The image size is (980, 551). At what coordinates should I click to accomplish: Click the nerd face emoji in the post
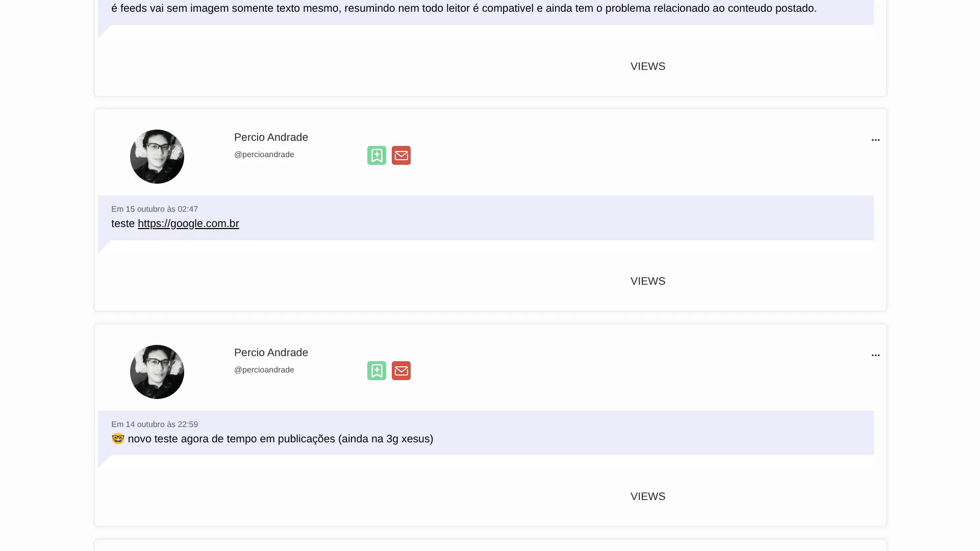(118, 439)
